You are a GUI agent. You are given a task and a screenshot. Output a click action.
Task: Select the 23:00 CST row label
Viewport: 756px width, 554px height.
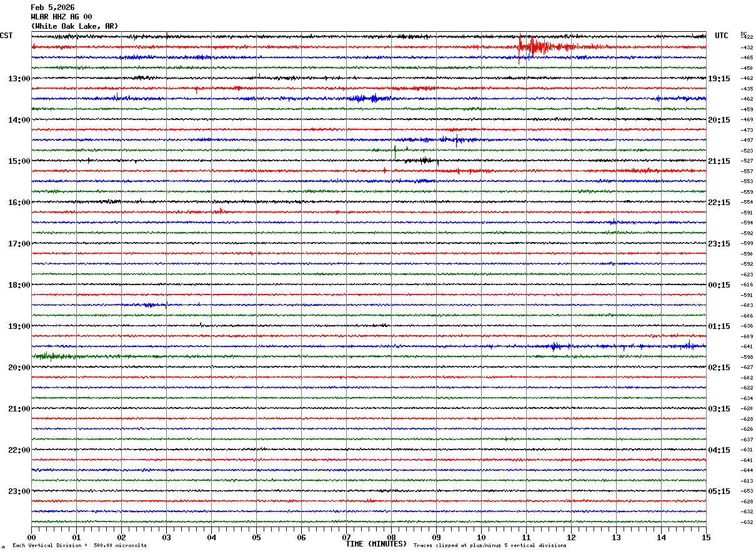coord(19,491)
